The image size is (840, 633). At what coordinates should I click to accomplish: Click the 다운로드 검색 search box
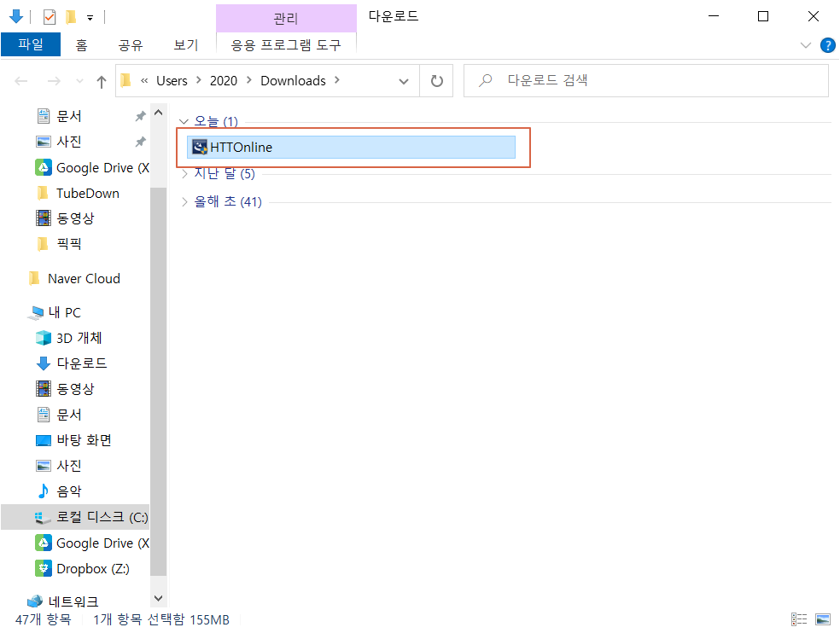click(646, 81)
